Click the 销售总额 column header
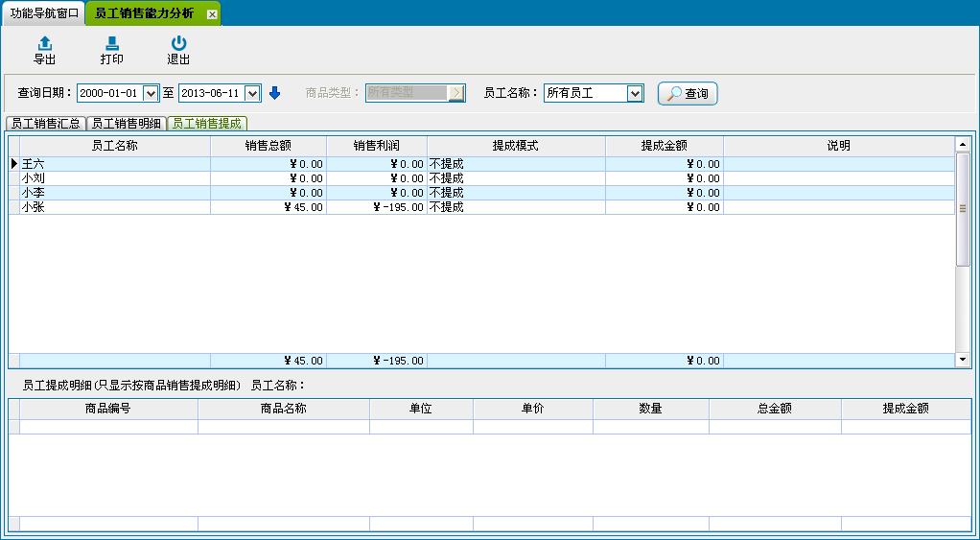980x540 pixels. [x=268, y=146]
